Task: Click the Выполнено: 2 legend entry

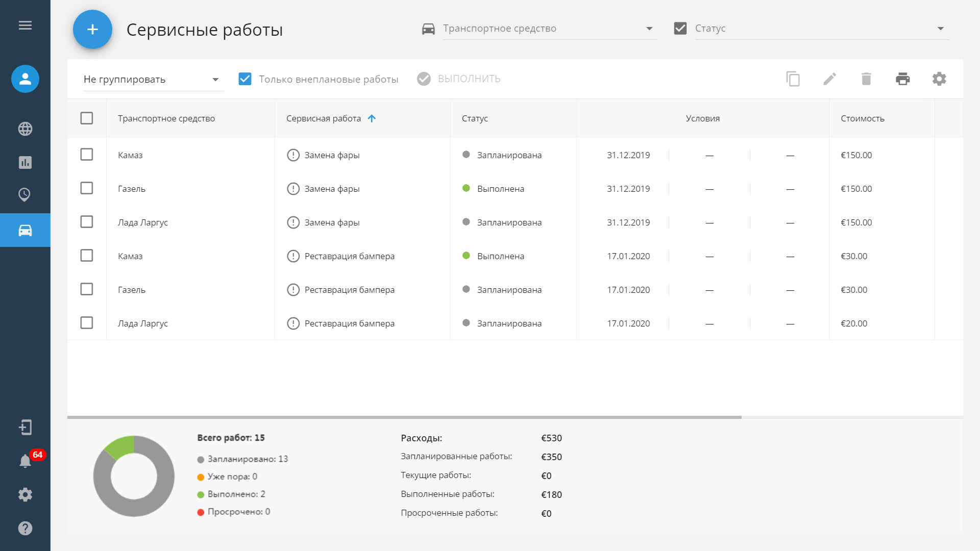Action: coord(232,494)
